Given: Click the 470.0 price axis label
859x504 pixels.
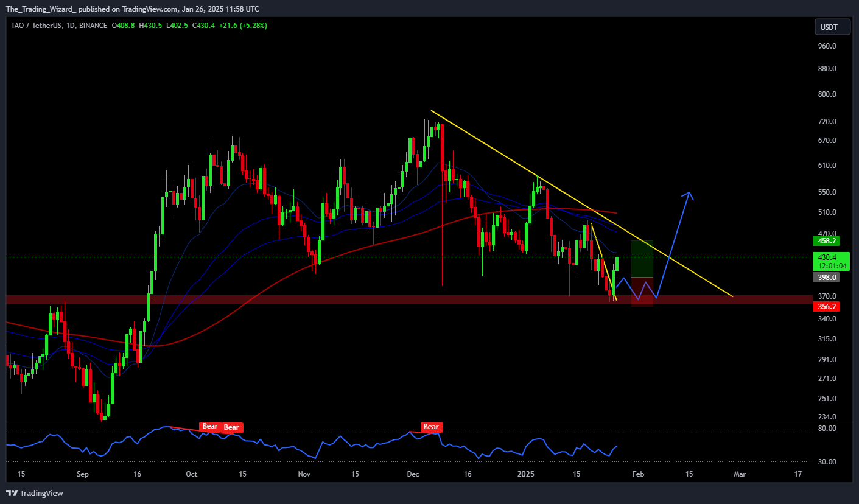Looking at the screenshot, I should tap(827, 233).
